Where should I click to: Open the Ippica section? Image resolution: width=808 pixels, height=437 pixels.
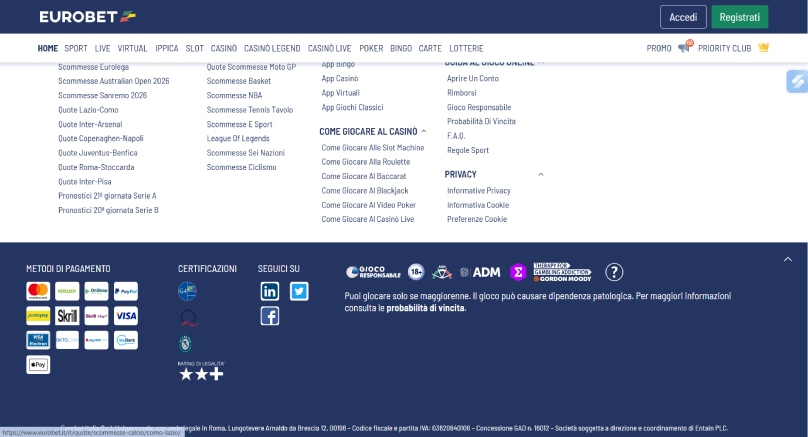click(166, 48)
